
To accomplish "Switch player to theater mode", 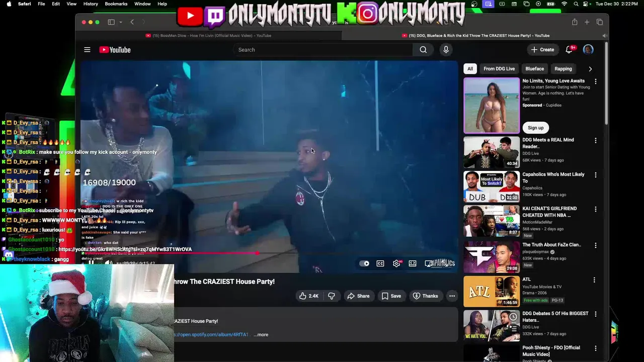I will (413, 263).
